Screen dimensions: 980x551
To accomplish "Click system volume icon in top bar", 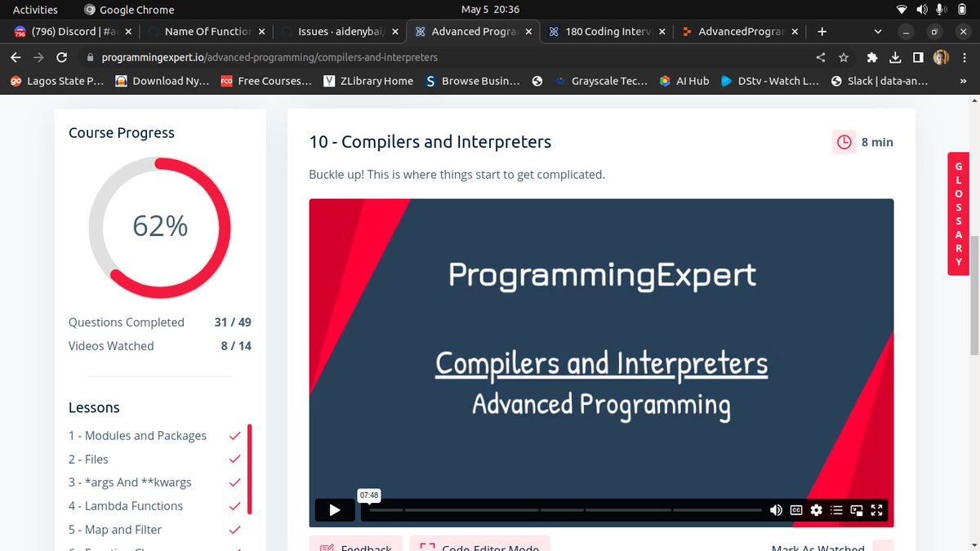I will coord(922,10).
